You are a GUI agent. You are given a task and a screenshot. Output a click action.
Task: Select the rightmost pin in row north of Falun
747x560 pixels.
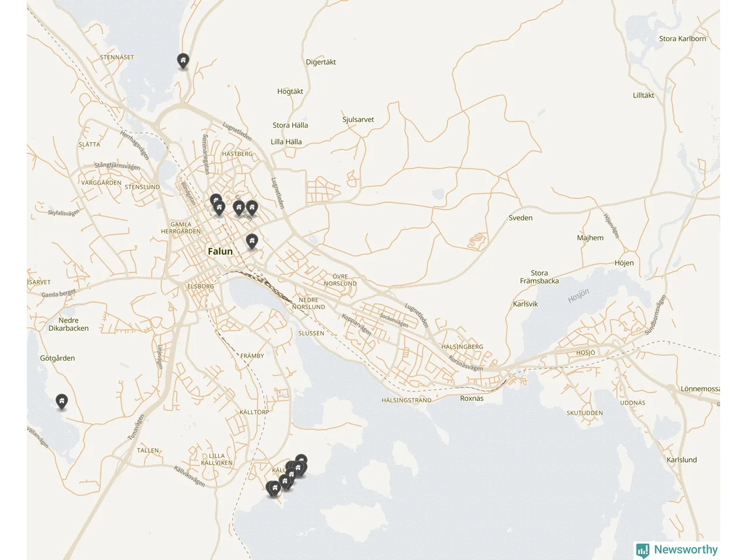(252, 208)
